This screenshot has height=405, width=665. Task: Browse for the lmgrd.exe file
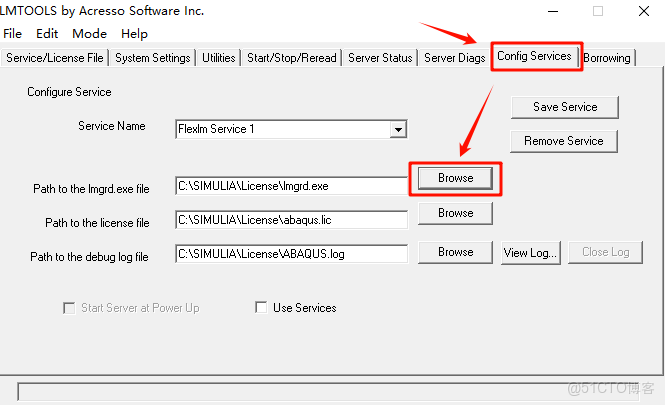[455, 178]
